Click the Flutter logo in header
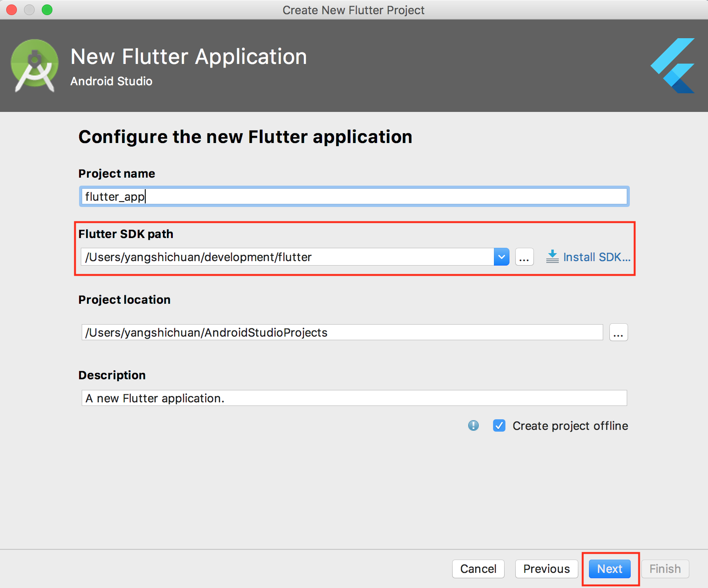Image resolution: width=708 pixels, height=588 pixels. 673,66
